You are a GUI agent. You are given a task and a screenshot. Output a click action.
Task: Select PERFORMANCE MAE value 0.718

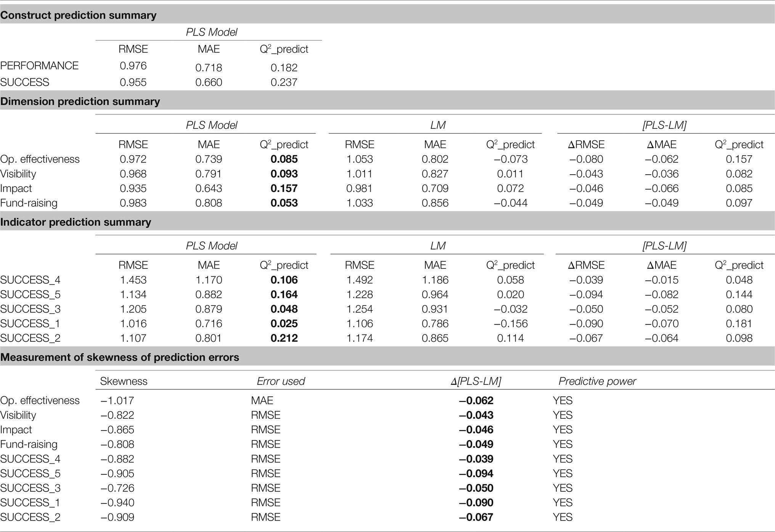click(209, 68)
